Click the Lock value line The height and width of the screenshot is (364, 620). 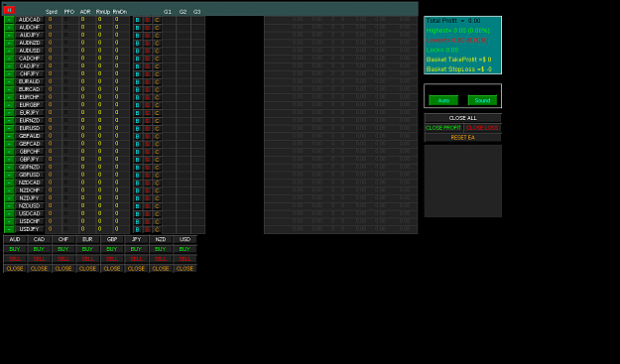pos(442,51)
